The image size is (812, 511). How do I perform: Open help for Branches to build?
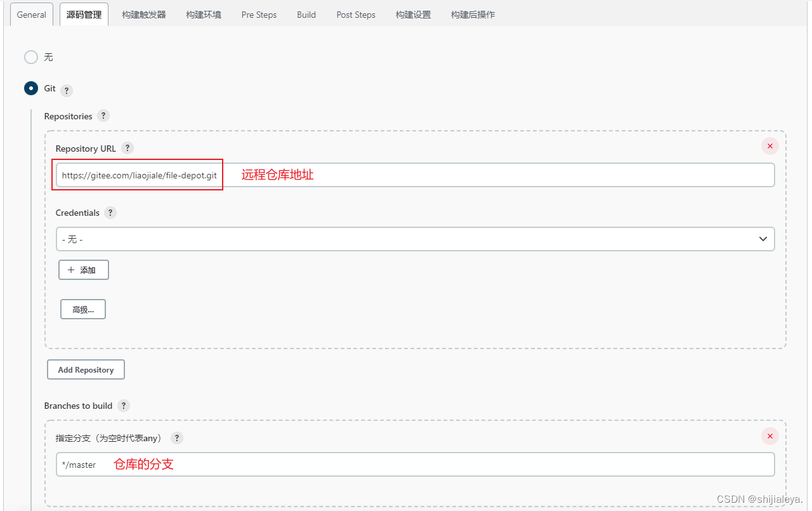tap(124, 406)
